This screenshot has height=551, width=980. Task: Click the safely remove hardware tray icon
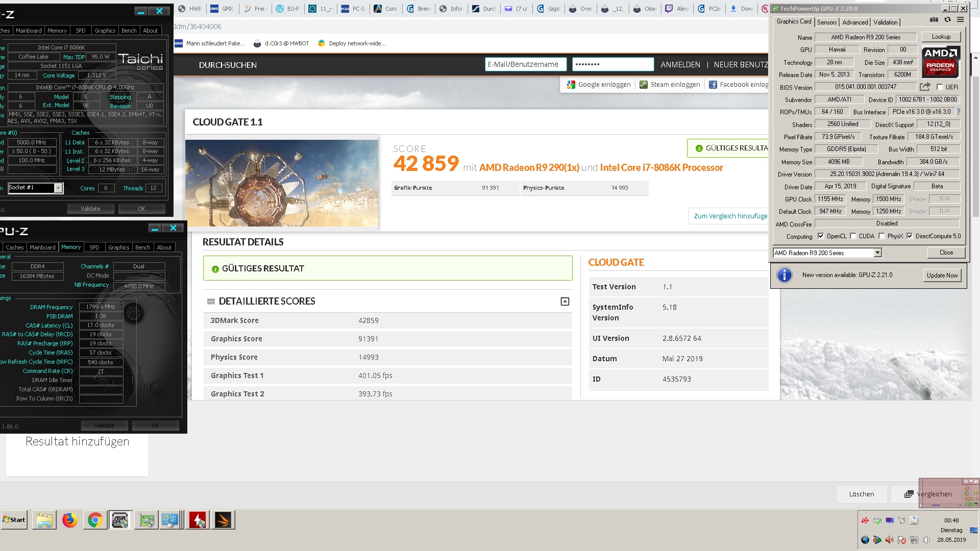pos(877,520)
